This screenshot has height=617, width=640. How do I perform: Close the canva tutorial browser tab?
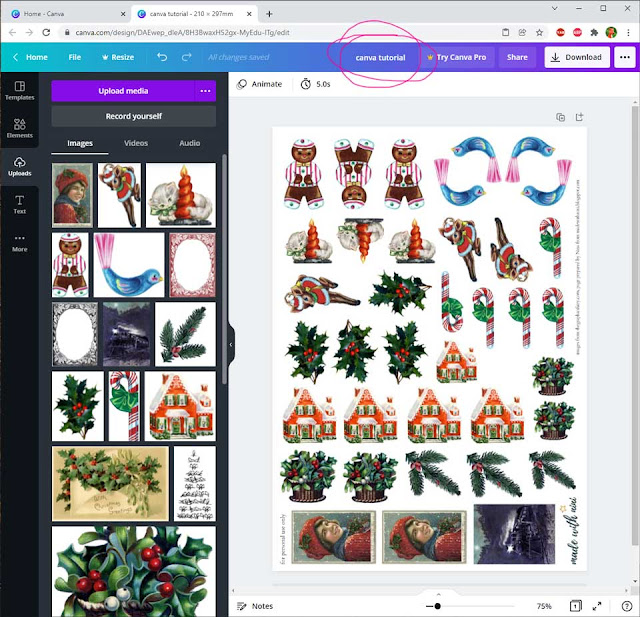point(249,14)
